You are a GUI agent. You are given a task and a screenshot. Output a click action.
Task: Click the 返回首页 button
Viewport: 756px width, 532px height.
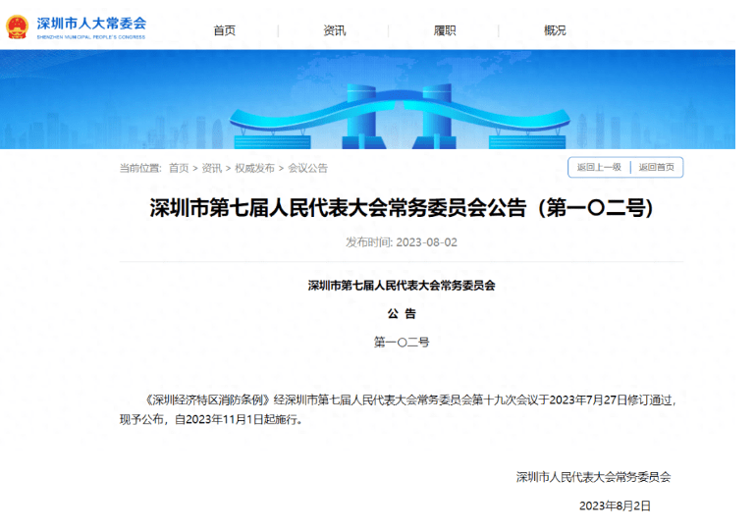[x=656, y=167]
